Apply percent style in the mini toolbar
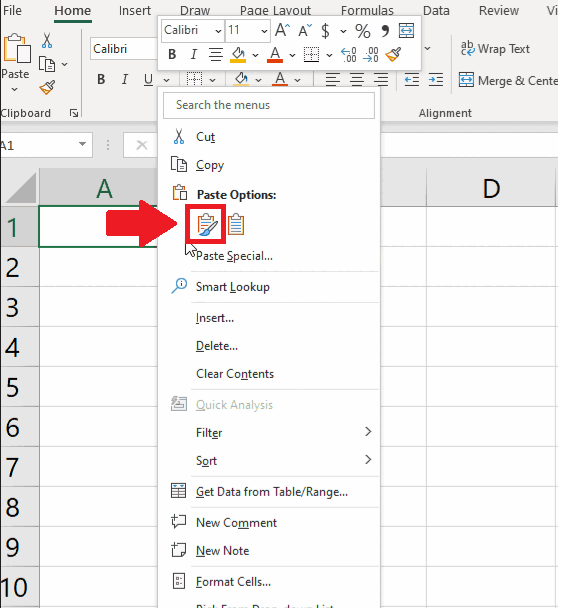The height and width of the screenshot is (608, 565). [x=363, y=31]
